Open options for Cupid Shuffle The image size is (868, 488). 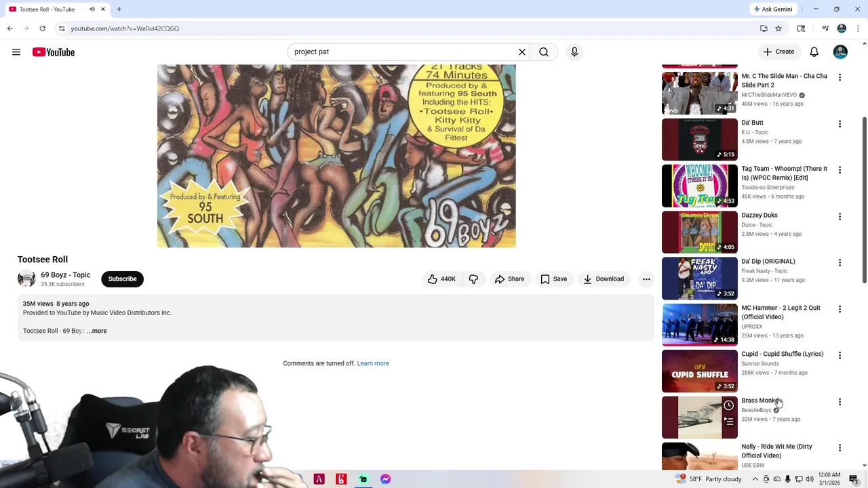pyautogui.click(x=840, y=355)
